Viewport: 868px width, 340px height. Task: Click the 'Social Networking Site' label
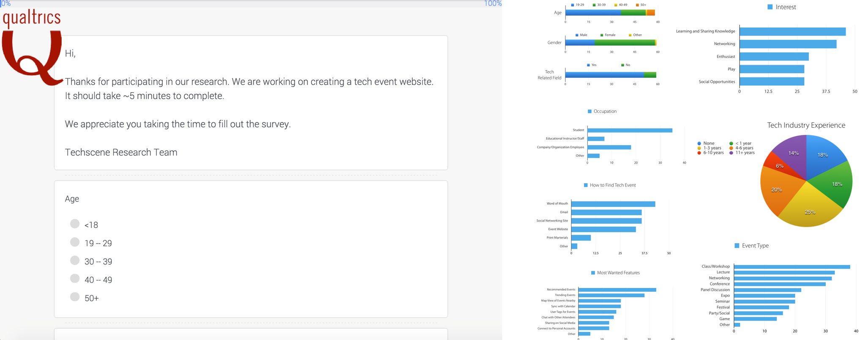click(x=552, y=221)
